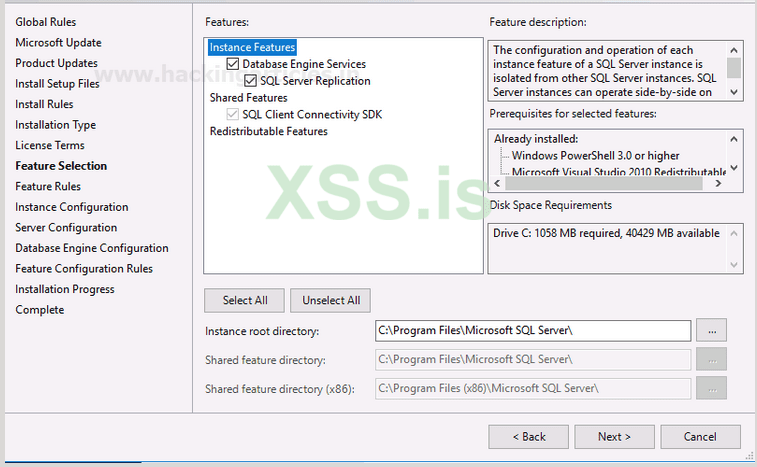Toggle SQL Client Connectivity SDK checkbox
The image size is (757, 467).
233,114
